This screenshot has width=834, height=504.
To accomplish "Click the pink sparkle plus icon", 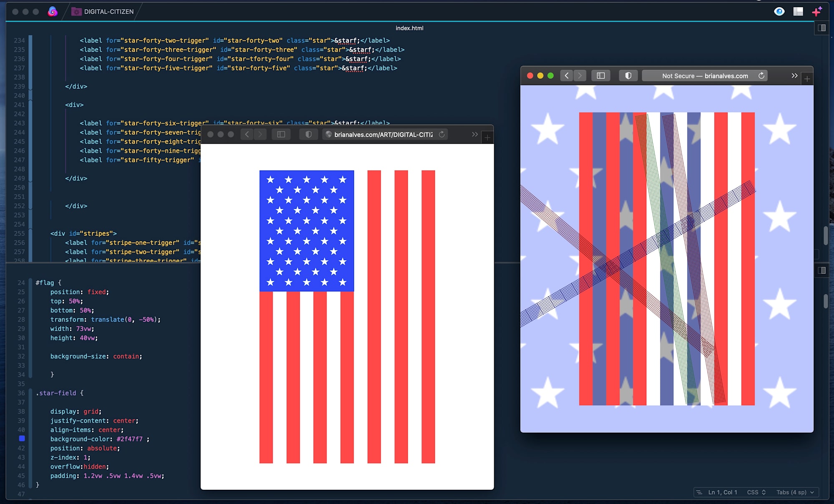I will [817, 11].
